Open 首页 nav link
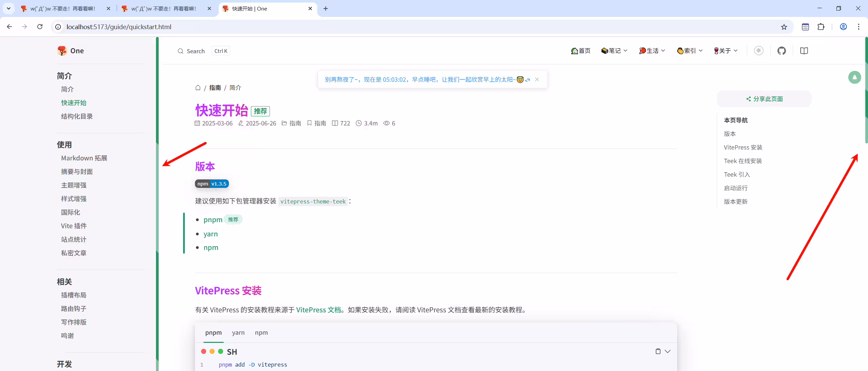 580,51
